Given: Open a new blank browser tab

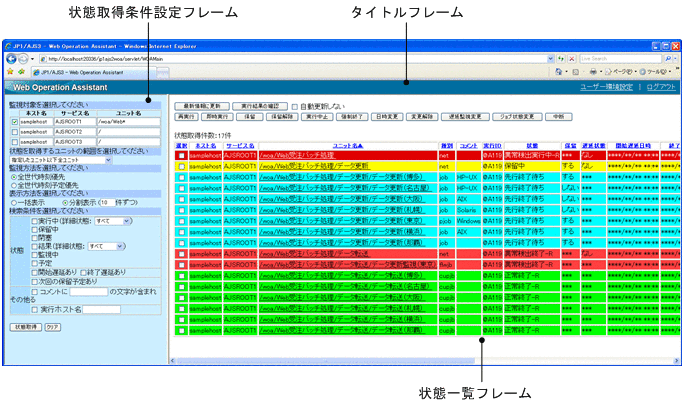Looking at the screenshot, I should [x=163, y=73].
